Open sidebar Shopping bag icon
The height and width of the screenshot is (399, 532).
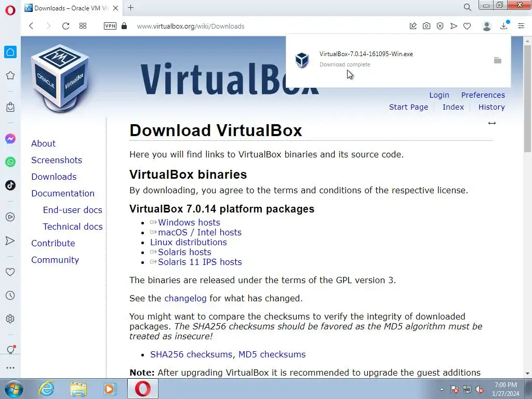coord(10,107)
